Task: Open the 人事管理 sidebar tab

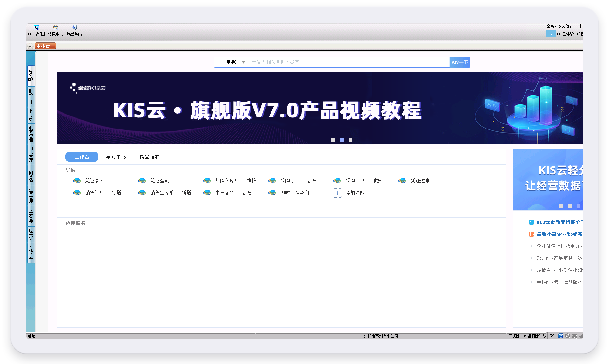Action: coord(31,216)
